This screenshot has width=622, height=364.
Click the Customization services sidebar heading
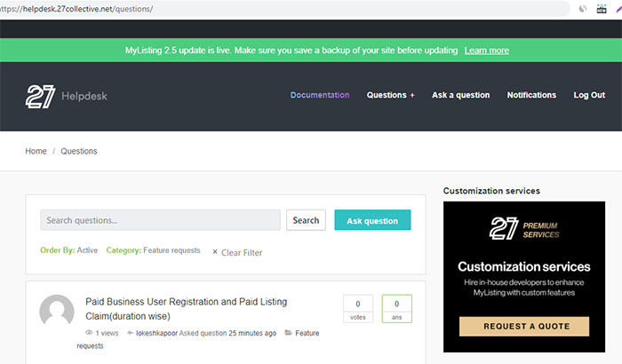click(x=491, y=191)
